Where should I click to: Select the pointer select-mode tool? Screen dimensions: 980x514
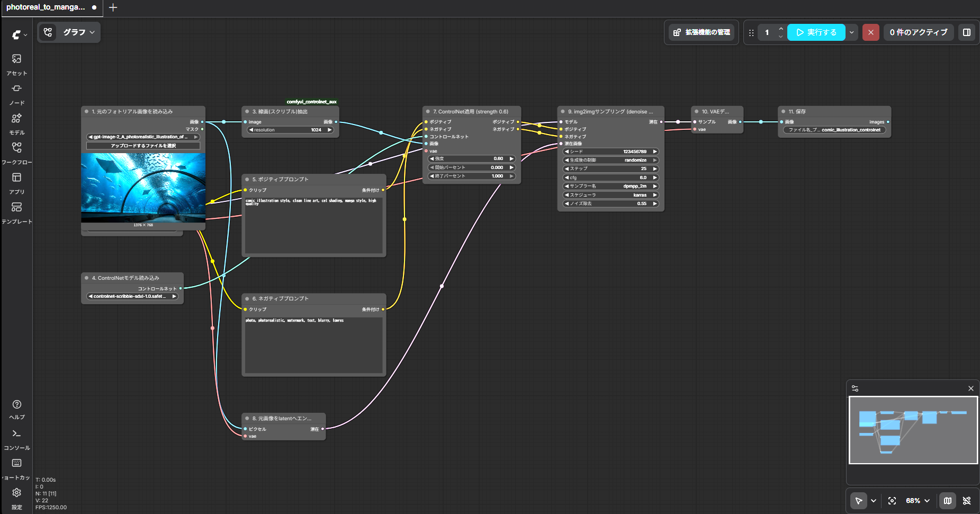[859, 501]
